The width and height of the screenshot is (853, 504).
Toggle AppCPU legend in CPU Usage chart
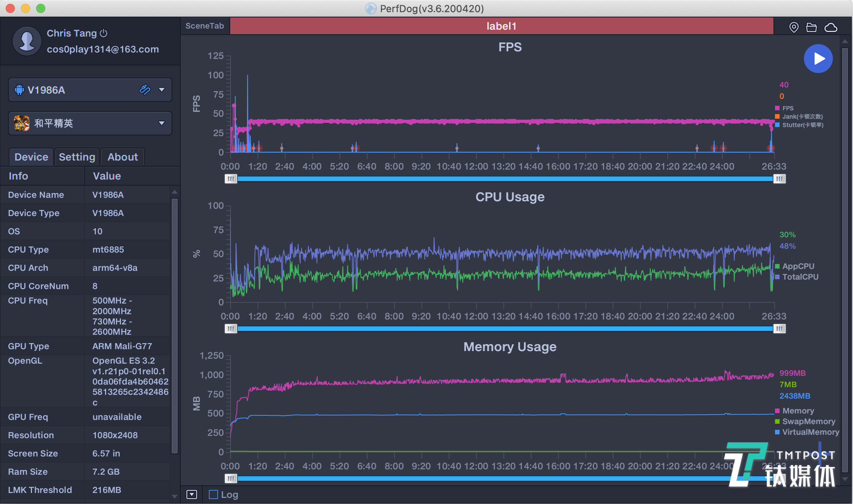pos(797,266)
